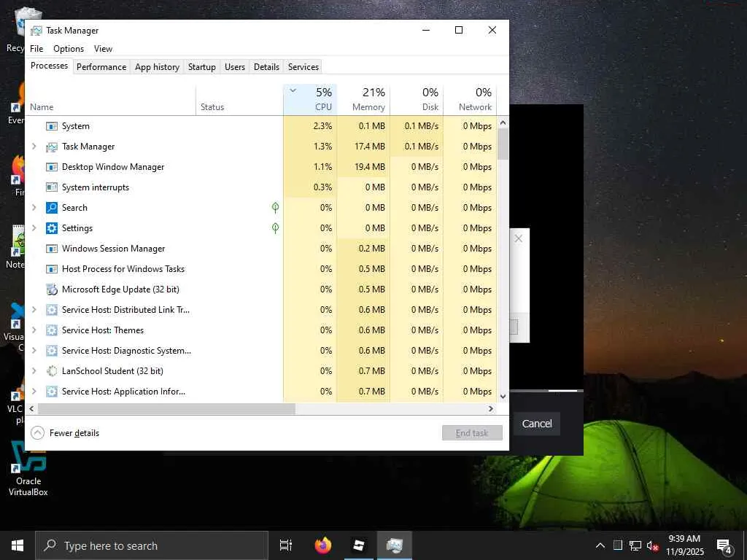Switch to the Startup tab

click(202, 66)
